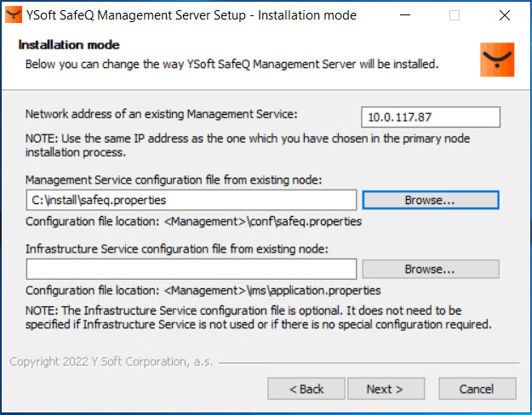Viewport: 532px width, 415px height.
Task: Cancel the installation
Action: (477, 389)
